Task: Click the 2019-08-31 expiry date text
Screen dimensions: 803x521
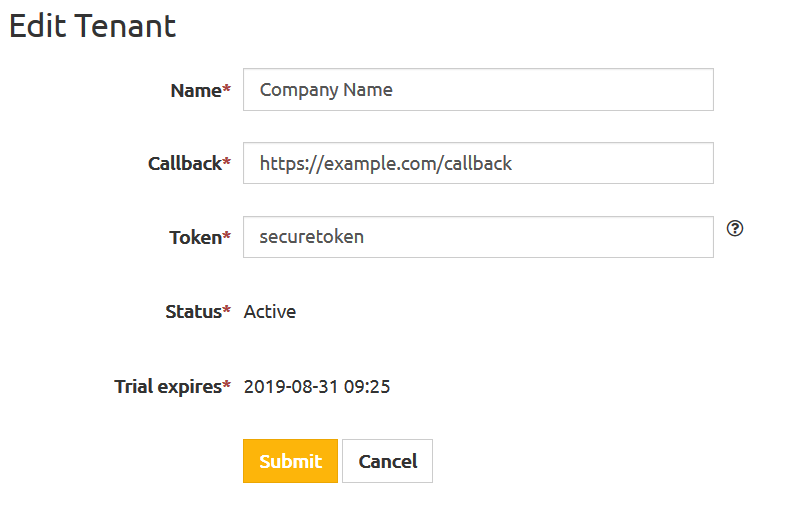Action: click(x=291, y=387)
